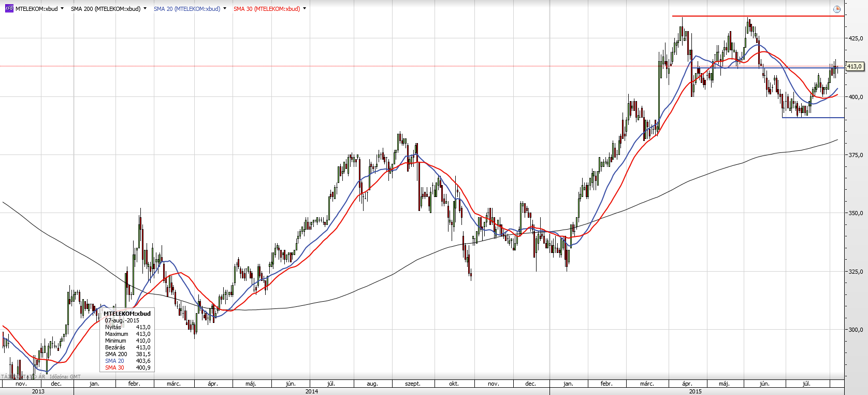Viewport: 868px width, 395px height.
Task: Select the okt. month on time axis
Action: [x=454, y=384]
